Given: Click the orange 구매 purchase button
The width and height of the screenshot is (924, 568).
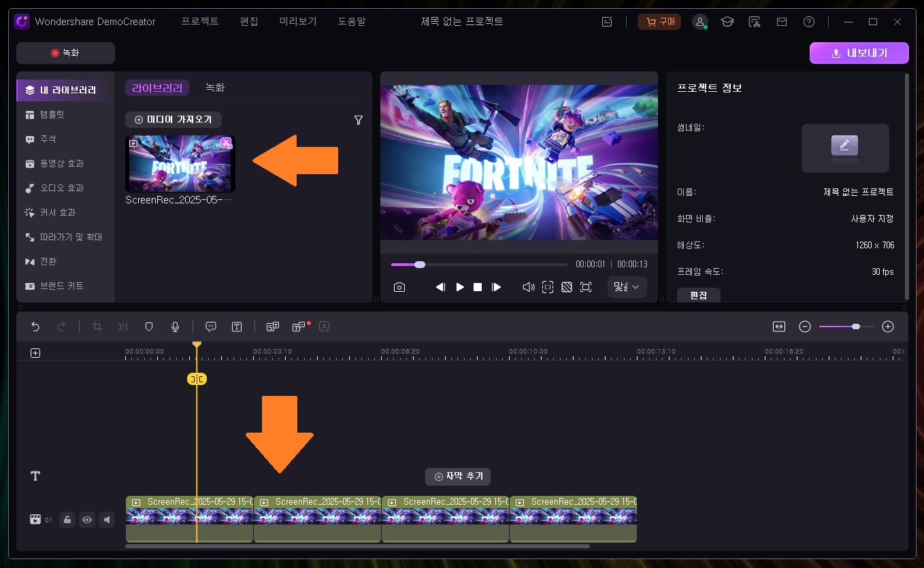Looking at the screenshot, I should pyautogui.click(x=659, y=22).
